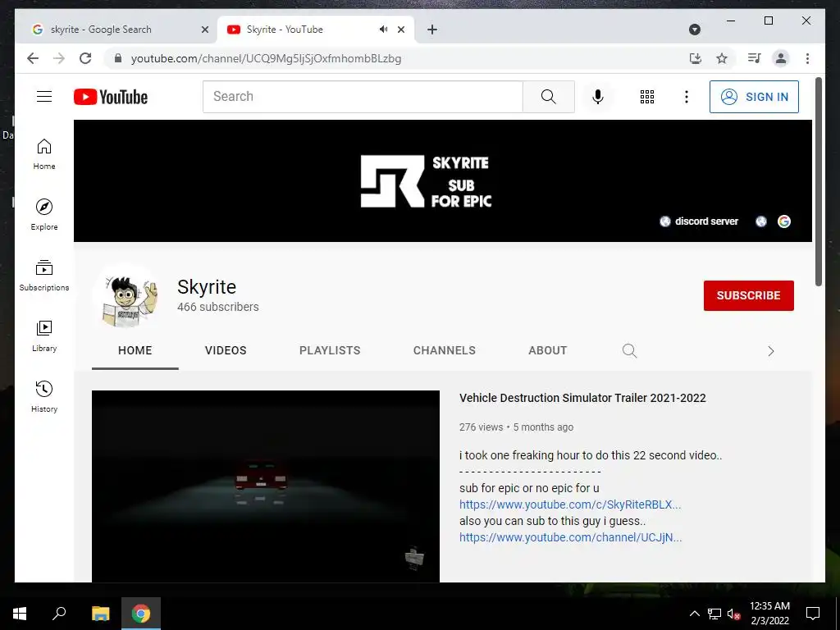840x630 pixels.
Task: Open the discord server banner link
Action: (699, 221)
